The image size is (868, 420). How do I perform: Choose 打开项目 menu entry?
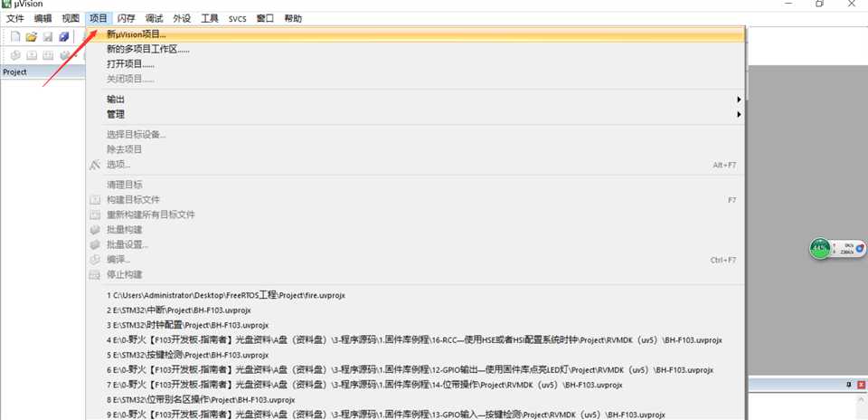(x=415, y=64)
